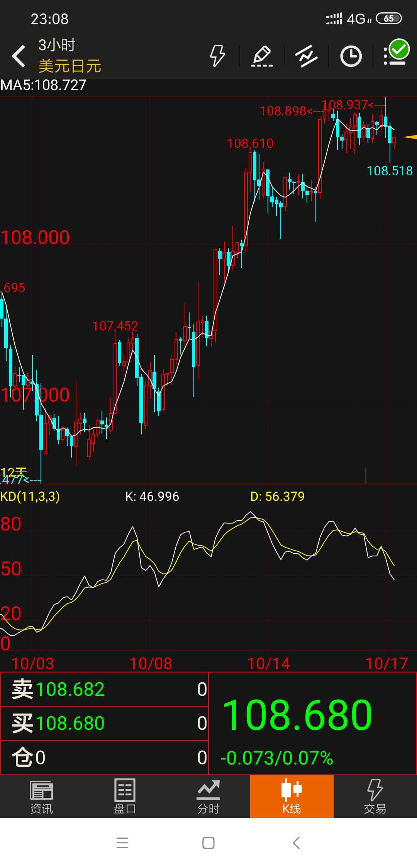
Task: Tap the large 108.680 current price
Action: (298, 715)
